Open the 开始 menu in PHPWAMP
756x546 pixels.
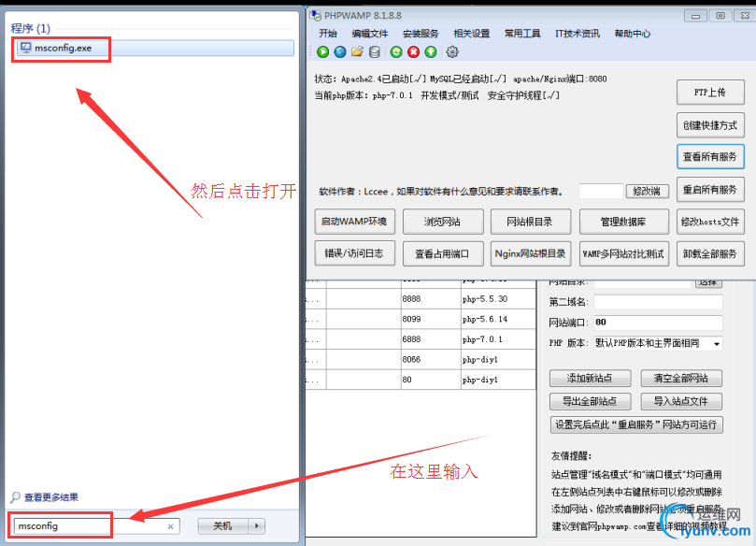(328, 34)
